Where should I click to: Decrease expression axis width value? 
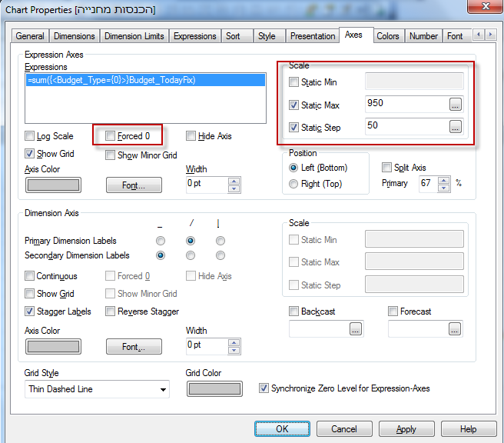[x=234, y=189]
